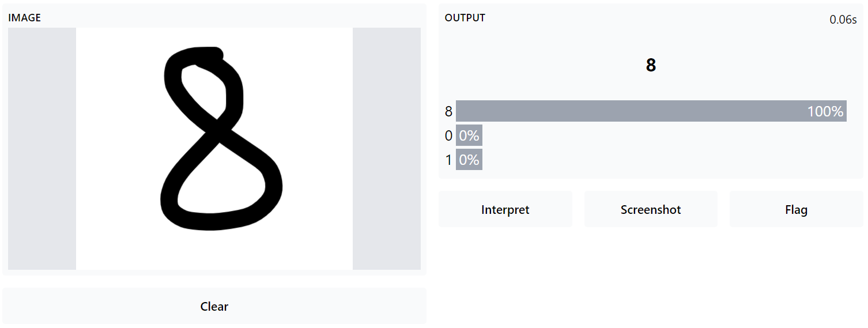Run the Interpret action

505,209
